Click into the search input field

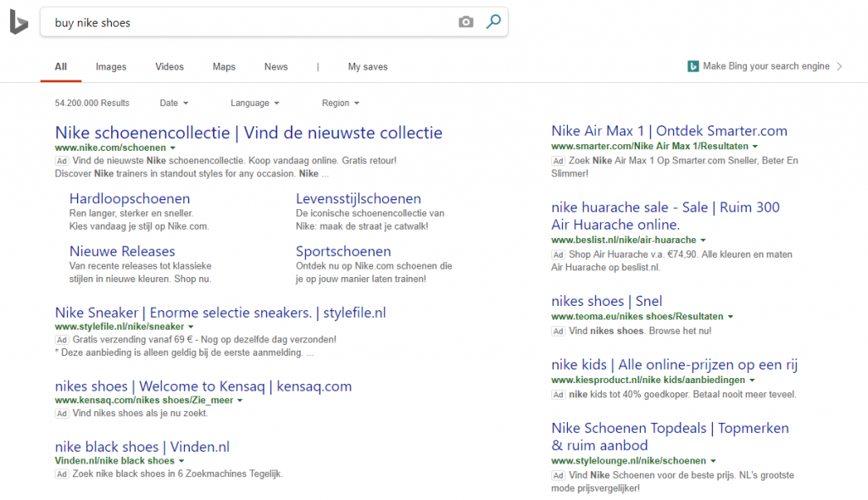click(x=246, y=23)
